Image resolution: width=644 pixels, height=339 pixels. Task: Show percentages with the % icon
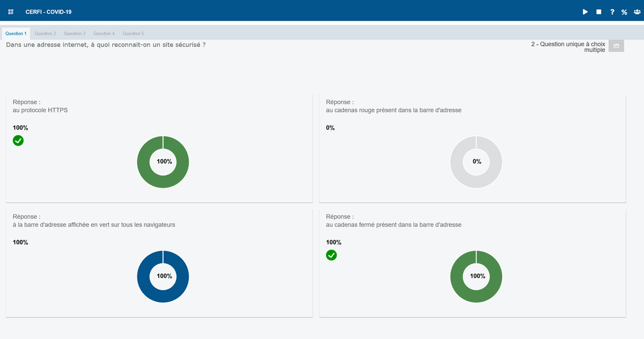coord(624,12)
